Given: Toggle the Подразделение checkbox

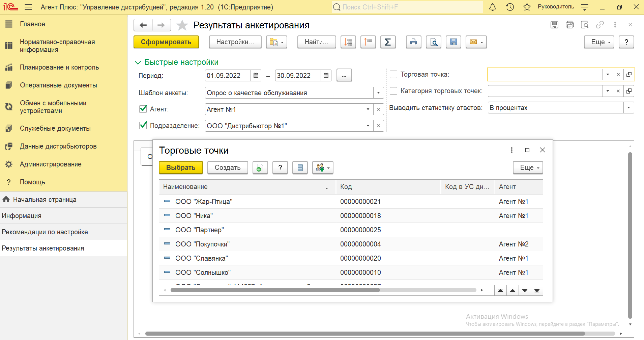Looking at the screenshot, I should point(143,125).
